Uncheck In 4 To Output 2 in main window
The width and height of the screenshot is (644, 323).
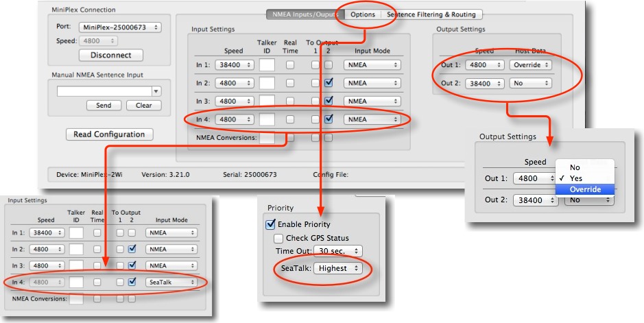328,119
